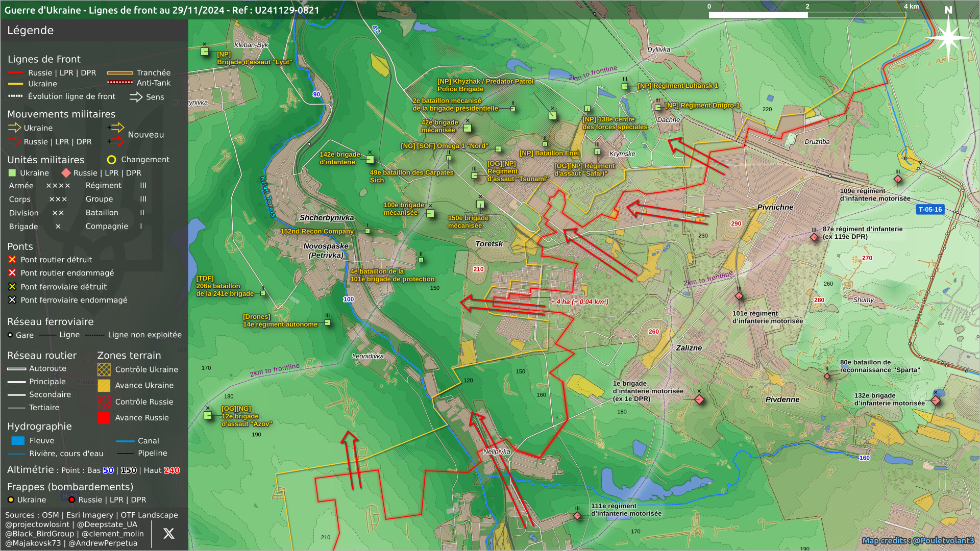Click the 'Lyut' assault brigade unit marker
Screen dimensions: 980x551
pyautogui.click(x=205, y=52)
